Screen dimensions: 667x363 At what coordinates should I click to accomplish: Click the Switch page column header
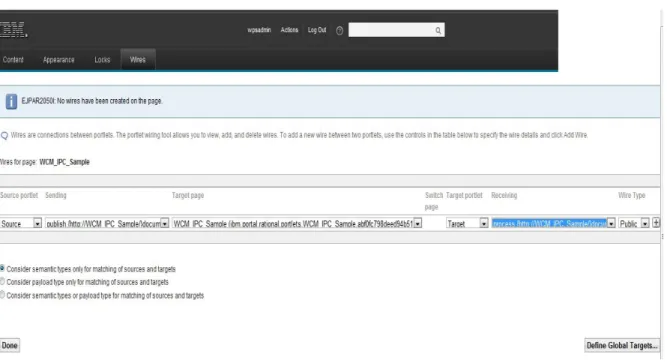click(x=434, y=201)
